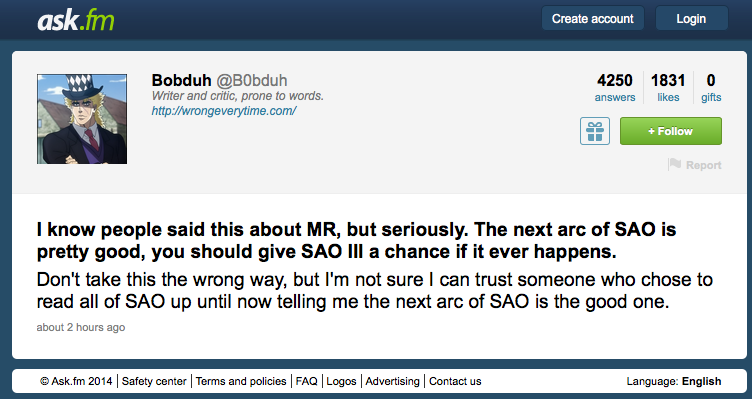Click the Create account button
The width and height of the screenshot is (752, 399).
point(592,19)
